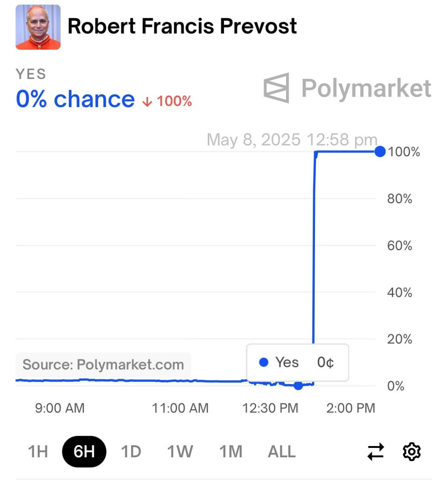The width and height of the screenshot is (448, 483).
Task: Click the Polymarket logo icon
Action: [x=276, y=88]
